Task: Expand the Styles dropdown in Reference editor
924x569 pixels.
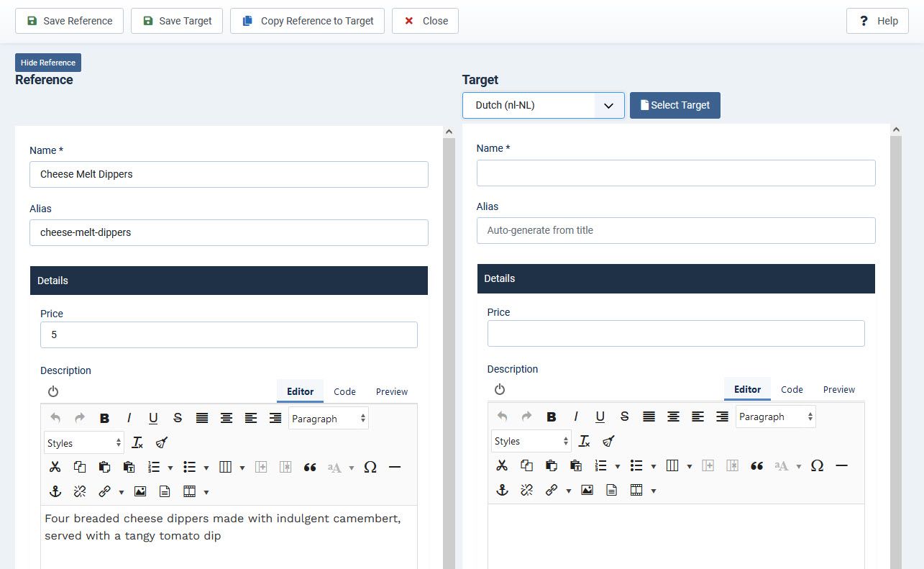Action: [84, 443]
